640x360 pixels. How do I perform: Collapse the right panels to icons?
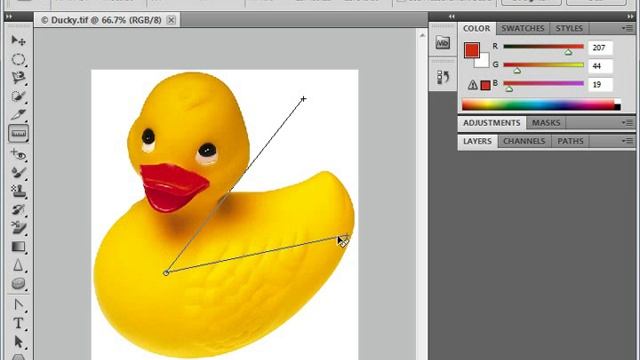[x=630, y=17]
